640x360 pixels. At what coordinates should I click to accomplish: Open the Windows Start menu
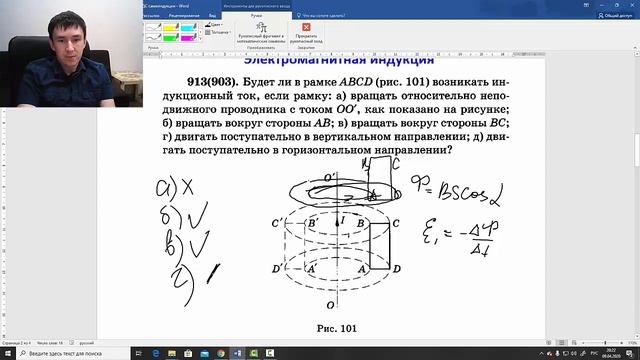coord(8,353)
